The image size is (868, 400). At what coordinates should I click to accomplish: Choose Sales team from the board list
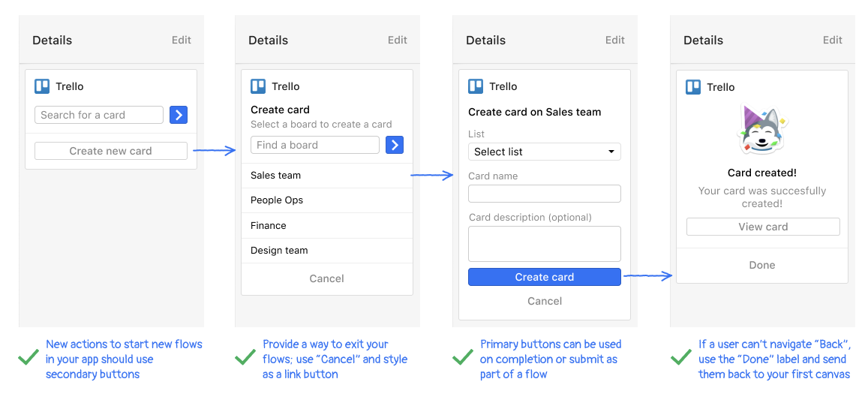pos(326,176)
